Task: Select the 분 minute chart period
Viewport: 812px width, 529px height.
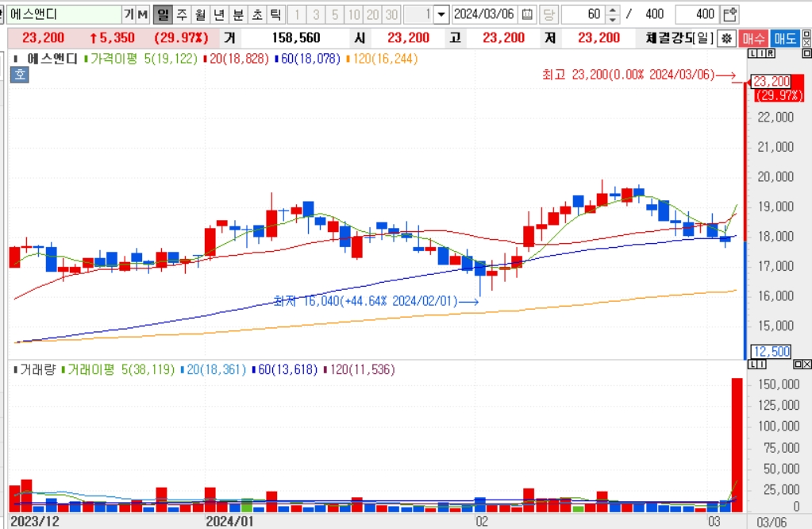Action: tap(238, 14)
